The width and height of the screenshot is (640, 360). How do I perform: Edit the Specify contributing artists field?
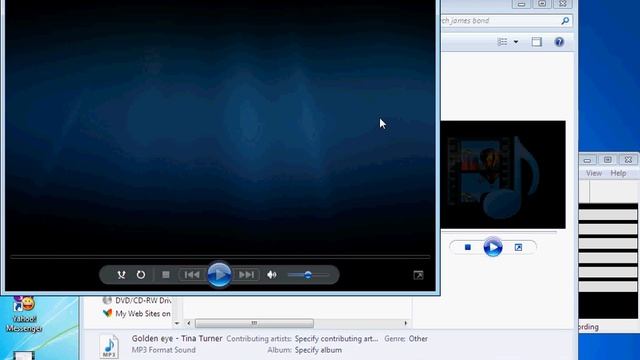tap(336, 339)
